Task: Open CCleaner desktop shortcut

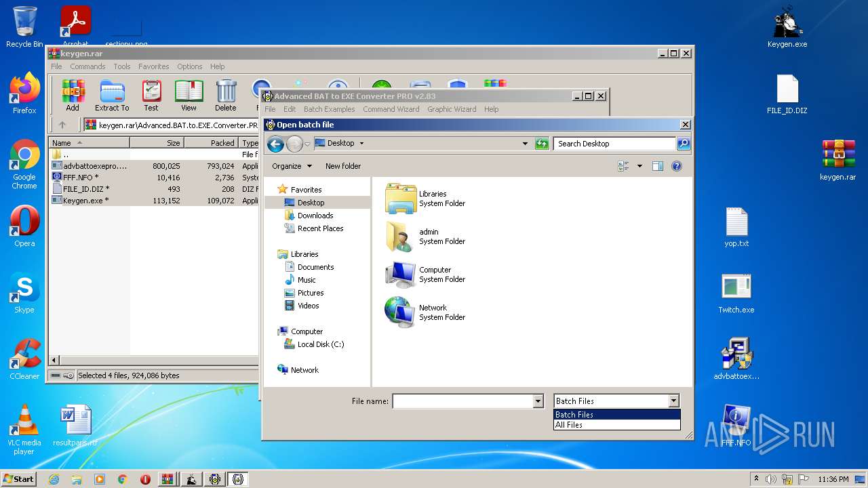Action: pyautogui.click(x=24, y=359)
